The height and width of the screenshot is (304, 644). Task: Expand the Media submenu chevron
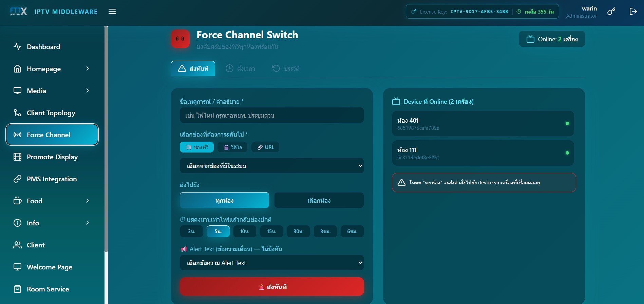88,91
